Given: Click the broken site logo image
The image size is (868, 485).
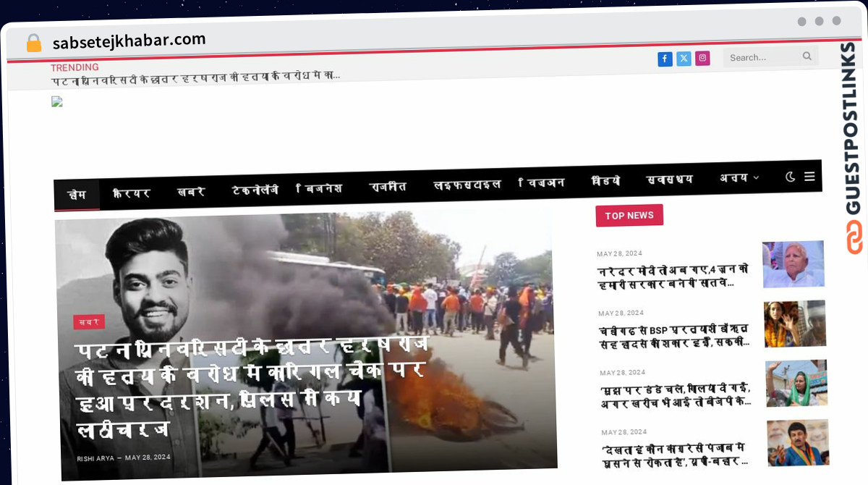Looking at the screenshot, I should tap(57, 102).
